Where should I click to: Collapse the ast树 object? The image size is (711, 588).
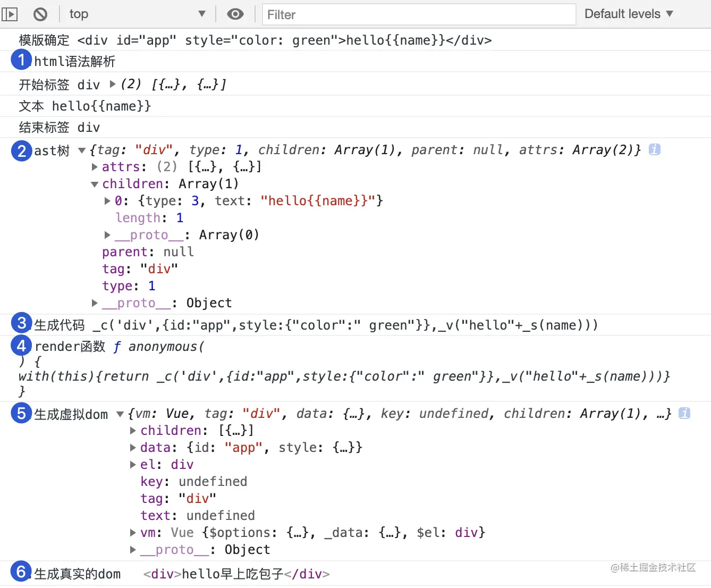(82, 150)
